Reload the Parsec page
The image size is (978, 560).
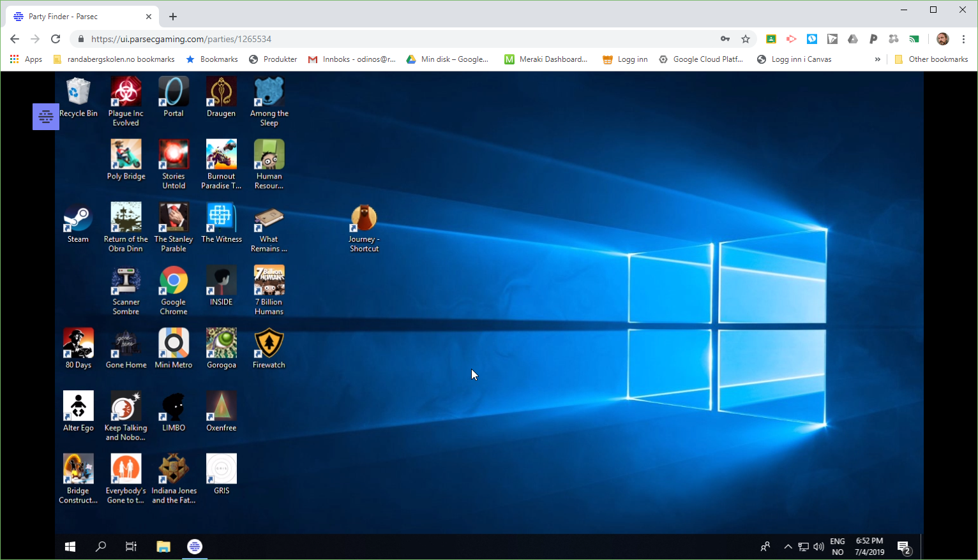56,39
